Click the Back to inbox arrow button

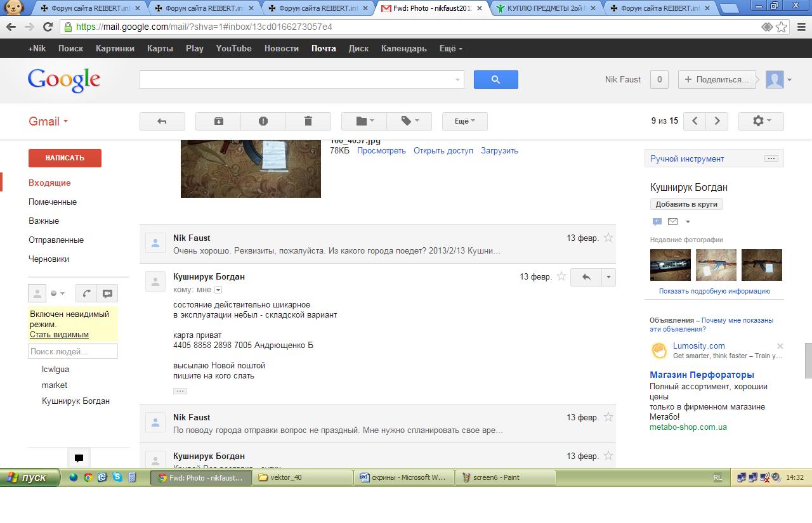click(x=162, y=121)
